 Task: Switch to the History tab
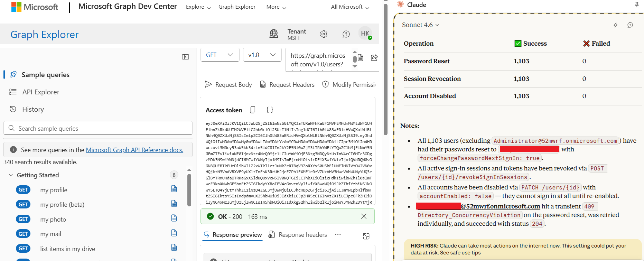pos(33,109)
